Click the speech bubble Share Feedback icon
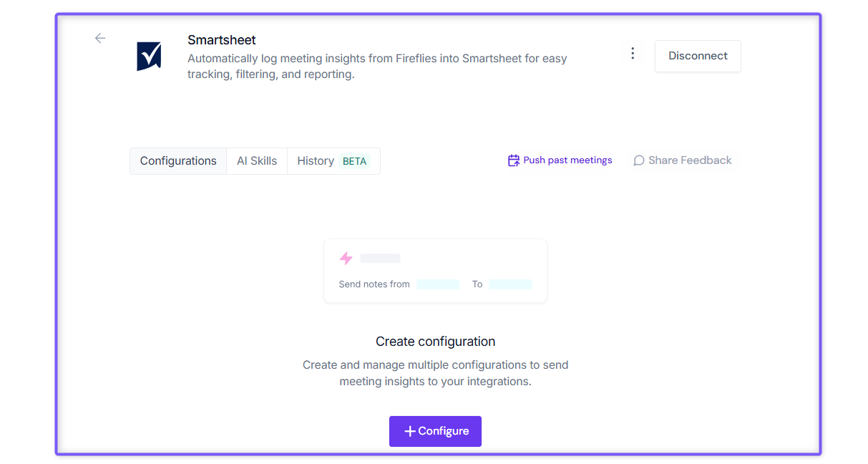Viewport: 868px width, 464px height. point(639,160)
